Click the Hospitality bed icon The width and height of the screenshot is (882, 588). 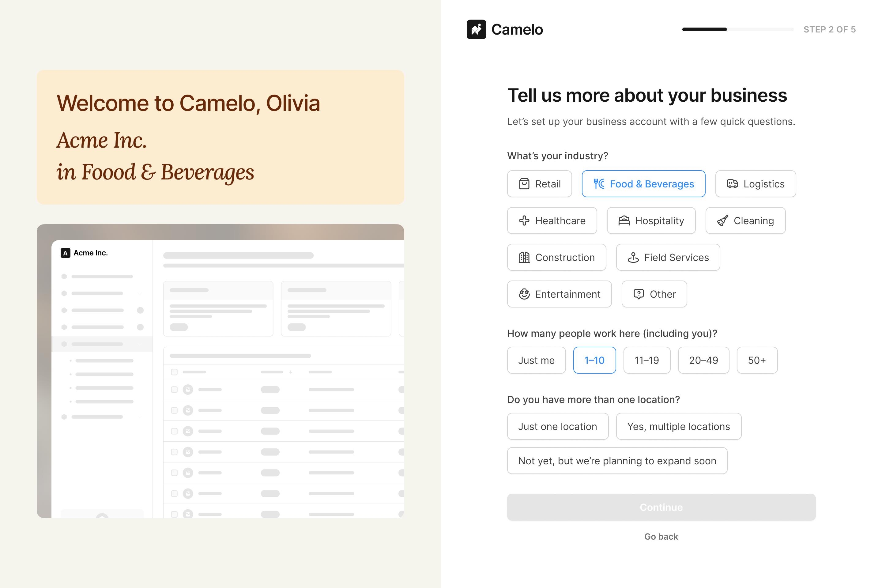[x=624, y=221]
